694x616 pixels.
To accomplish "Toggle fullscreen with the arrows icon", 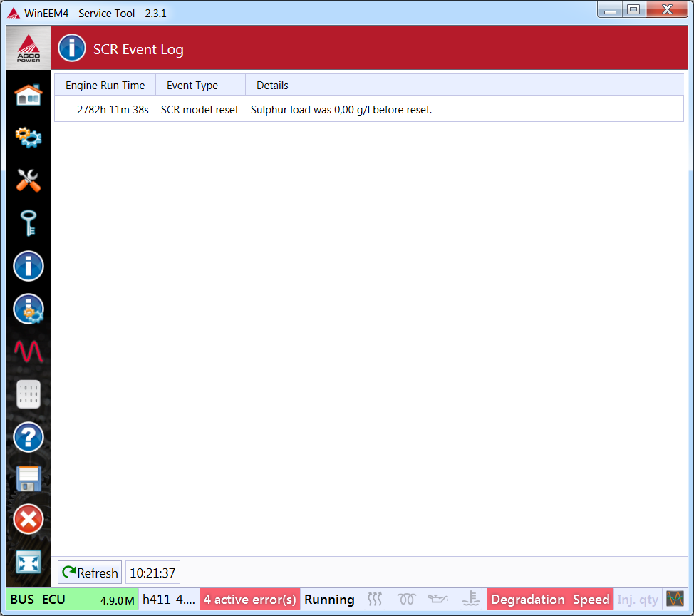I will 29,562.
